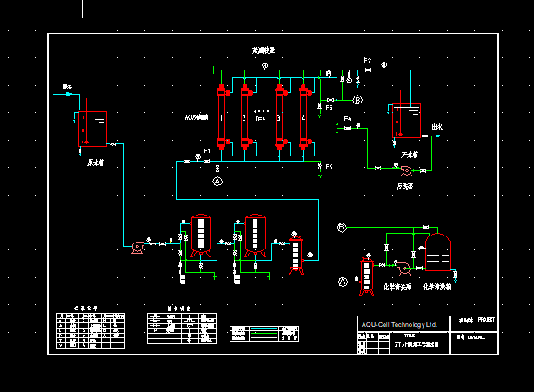The height and width of the screenshot is (392, 534).
Task: Select membrane module number 2
Action: [244, 117]
